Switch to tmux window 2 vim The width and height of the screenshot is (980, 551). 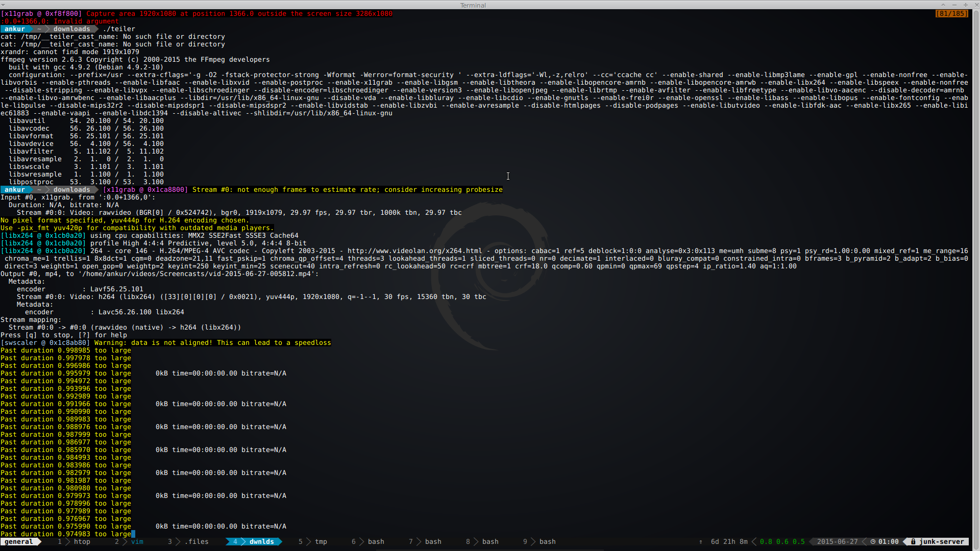click(x=129, y=542)
